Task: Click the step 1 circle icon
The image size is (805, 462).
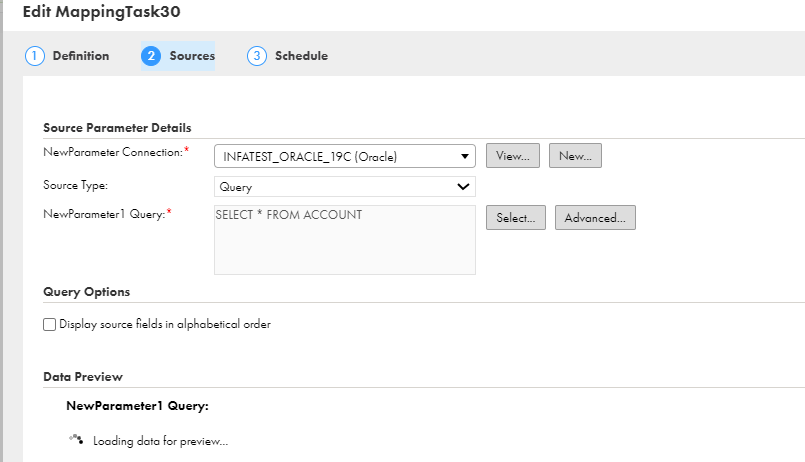Action: (34, 56)
